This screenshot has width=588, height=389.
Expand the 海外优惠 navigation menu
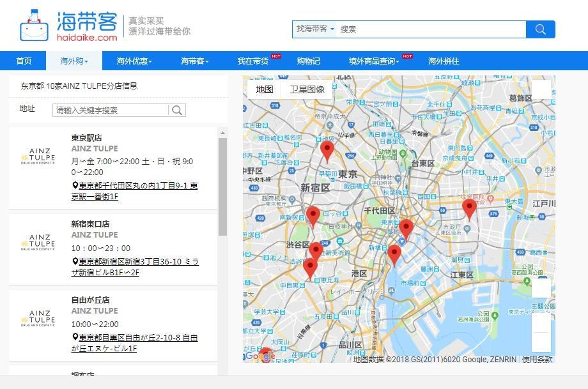tap(134, 61)
